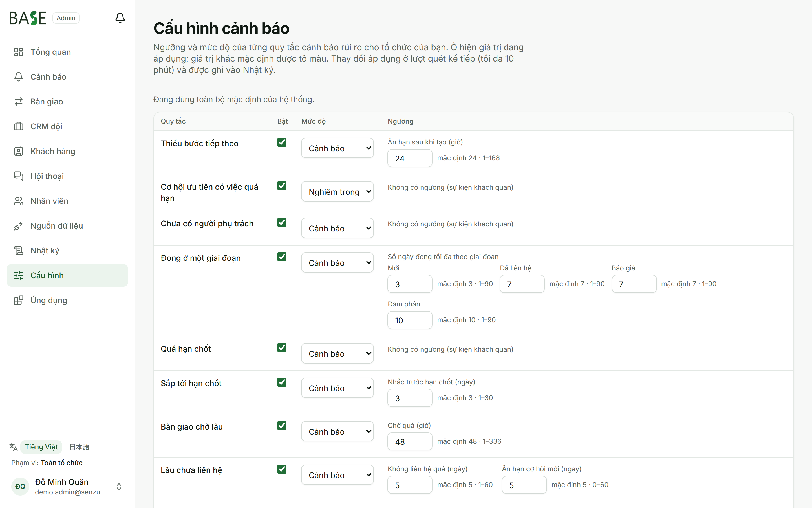Click the Tổng quan dashboard icon

point(18,52)
